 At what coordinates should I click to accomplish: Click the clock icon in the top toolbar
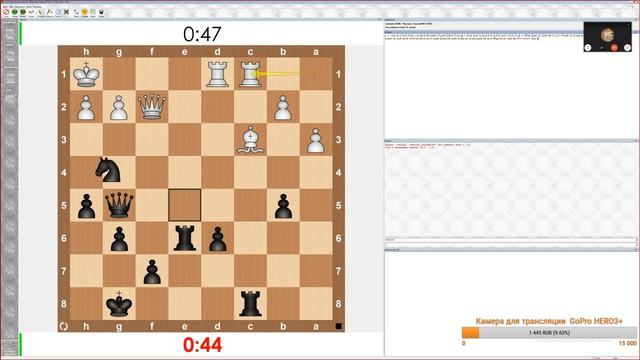pyautogui.click(x=58, y=12)
